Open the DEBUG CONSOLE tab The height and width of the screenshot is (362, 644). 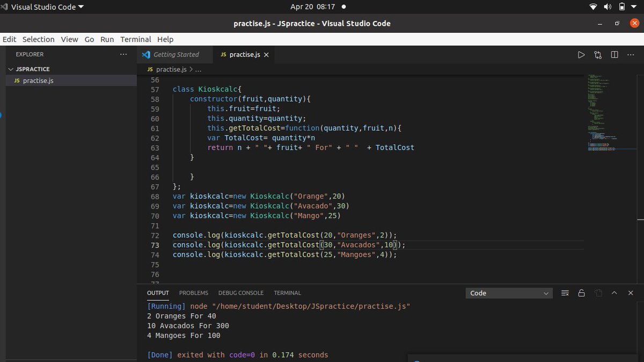pyautogui.click(x=241, y=293)
